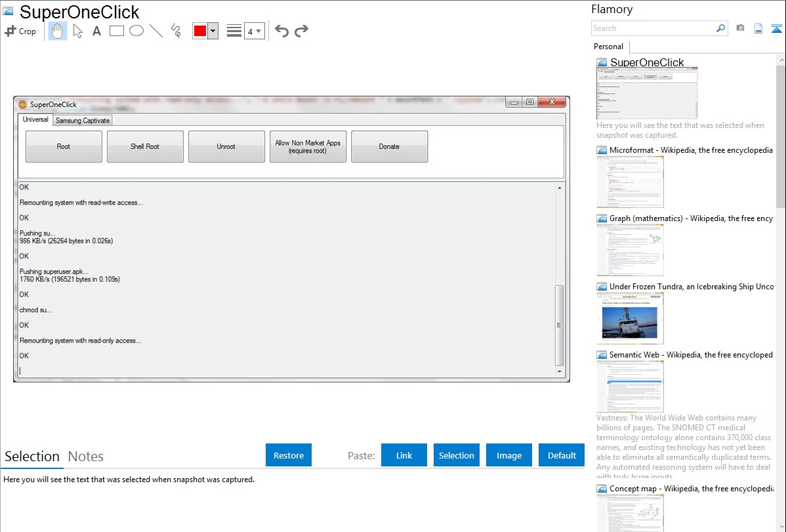Click the SuperOneClick title bar app icon
Viewport: 786px width, 532px height.
[22, 104]
